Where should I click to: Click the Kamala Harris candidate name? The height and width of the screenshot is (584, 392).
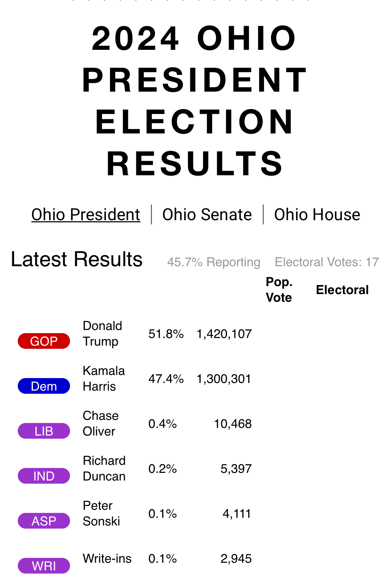coord(103,378)
